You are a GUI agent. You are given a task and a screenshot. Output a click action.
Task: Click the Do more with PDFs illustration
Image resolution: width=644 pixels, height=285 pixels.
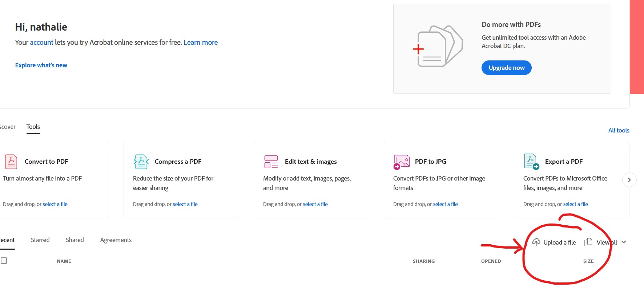click(x=438, y=47)
